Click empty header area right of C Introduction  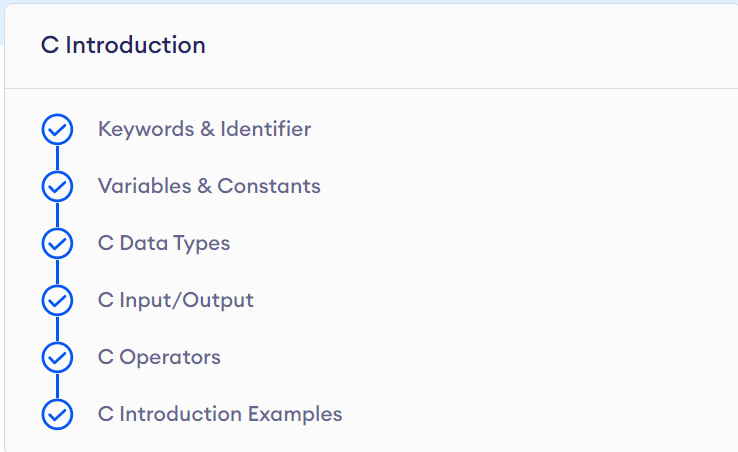pyautogui.click(x=480, y=45)
